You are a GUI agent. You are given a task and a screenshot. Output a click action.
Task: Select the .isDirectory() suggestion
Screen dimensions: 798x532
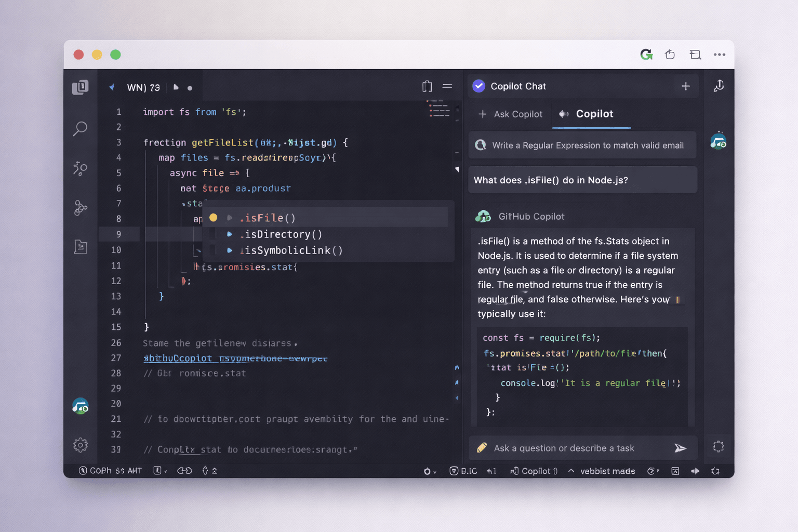pos(281,234)
